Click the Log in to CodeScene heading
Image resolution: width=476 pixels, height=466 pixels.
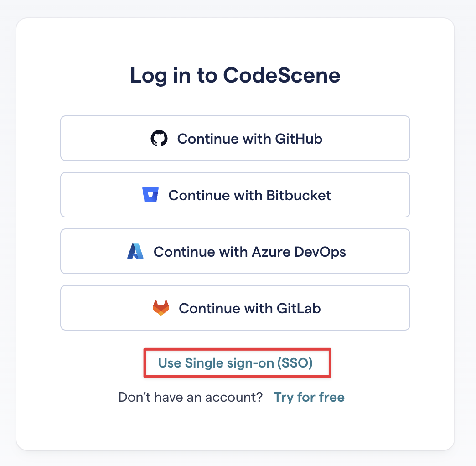coord(235,75)
